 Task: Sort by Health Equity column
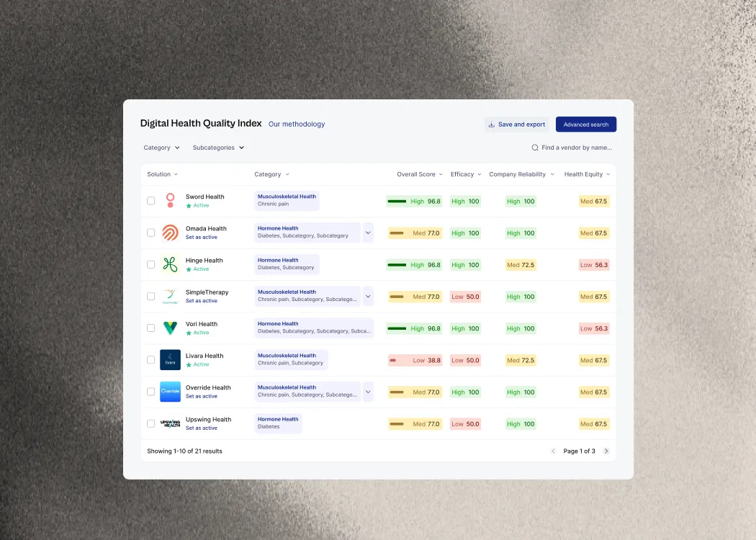coord(588,174)
